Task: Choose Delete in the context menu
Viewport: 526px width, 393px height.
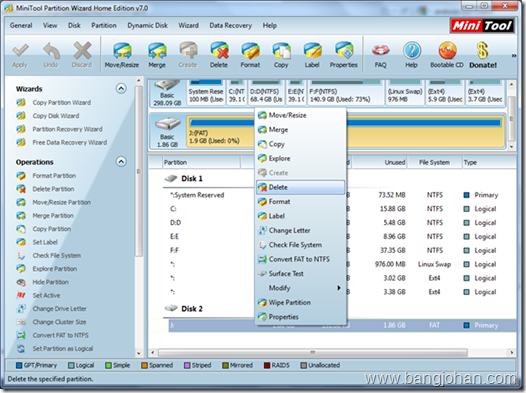Action: click(301, 187)
